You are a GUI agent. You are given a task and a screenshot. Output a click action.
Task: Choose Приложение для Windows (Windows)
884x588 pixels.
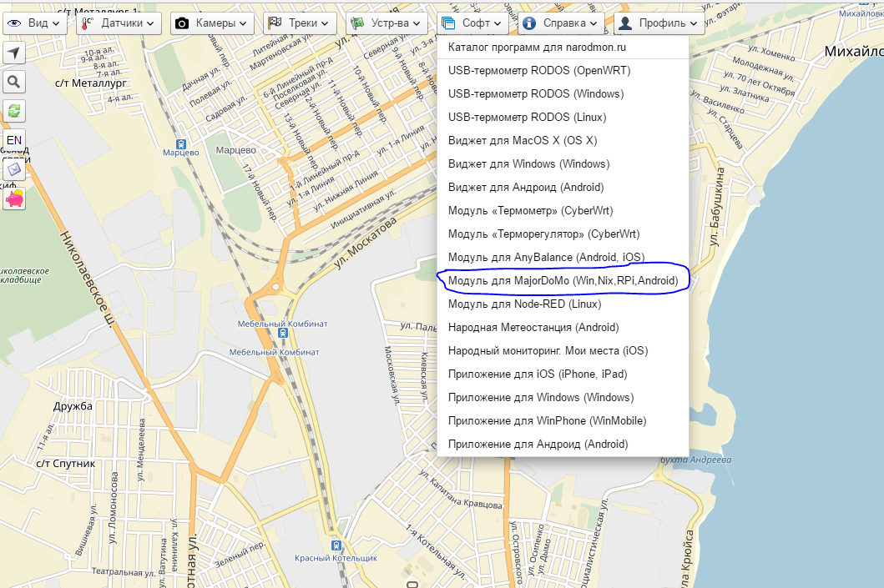(x=563, y=398)
